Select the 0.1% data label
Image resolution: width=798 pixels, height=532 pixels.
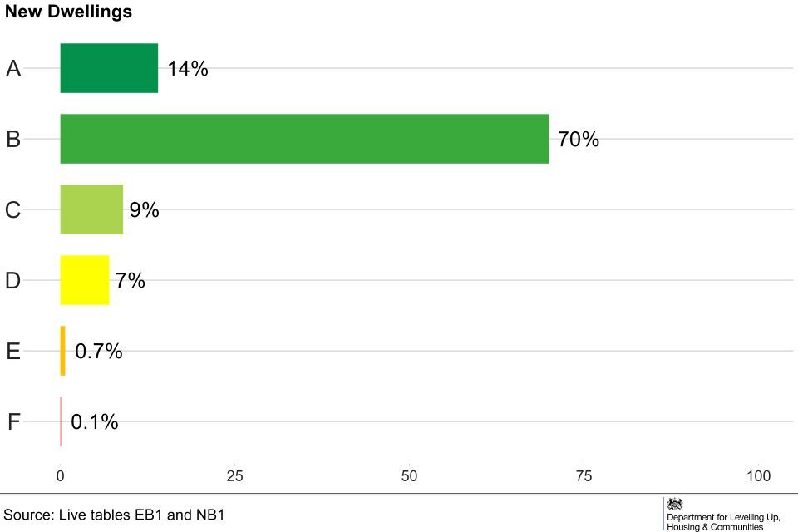pos(95,422)
